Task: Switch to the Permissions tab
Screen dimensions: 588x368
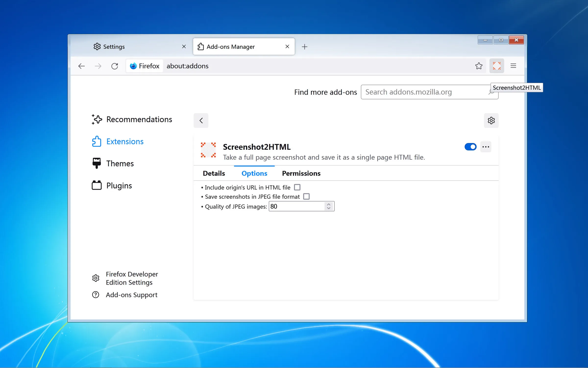Action: (x=301, y=173)
